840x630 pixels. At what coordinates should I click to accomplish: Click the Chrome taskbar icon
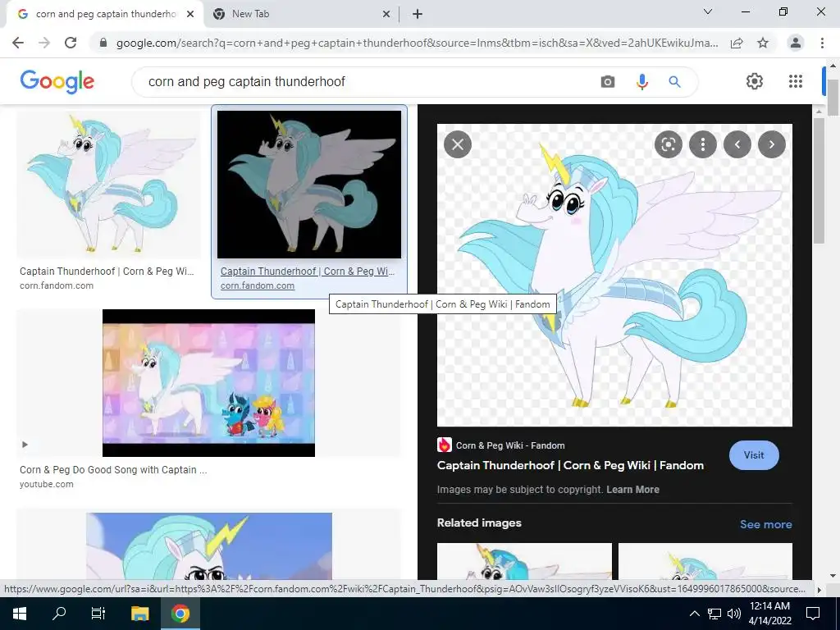pos(180,614)
